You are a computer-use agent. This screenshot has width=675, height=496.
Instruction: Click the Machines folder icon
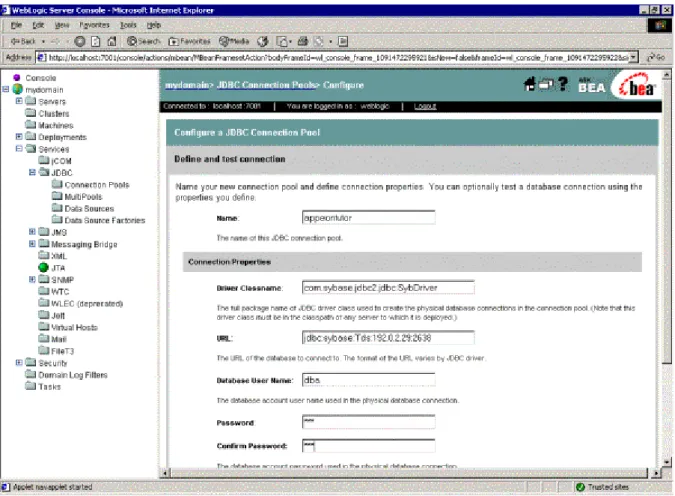coord(31,124)
